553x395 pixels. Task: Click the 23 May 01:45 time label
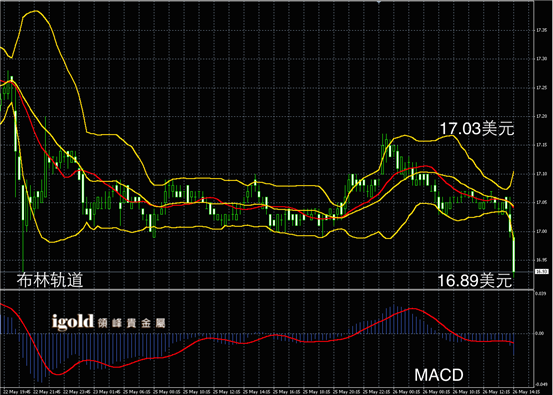point(107,392)
